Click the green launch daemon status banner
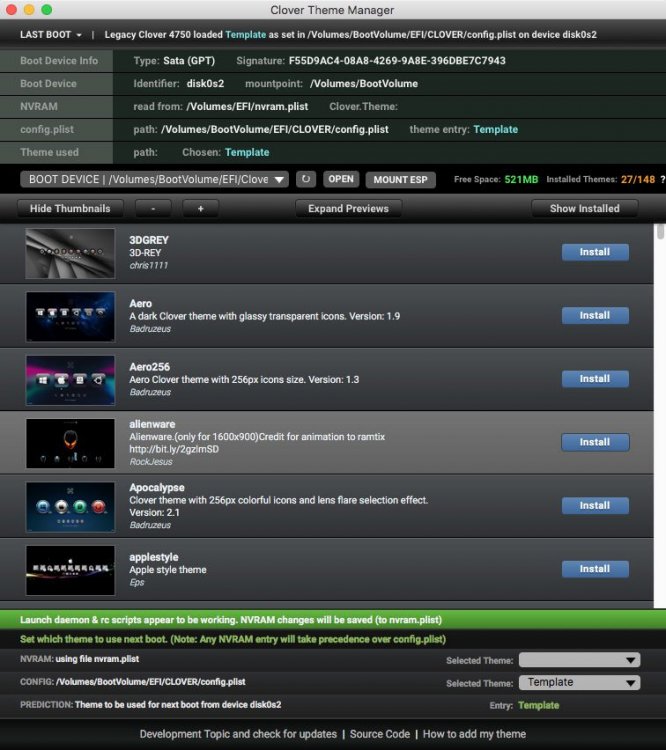The height and width of the screenshot is (750, 666). [333, 620]
